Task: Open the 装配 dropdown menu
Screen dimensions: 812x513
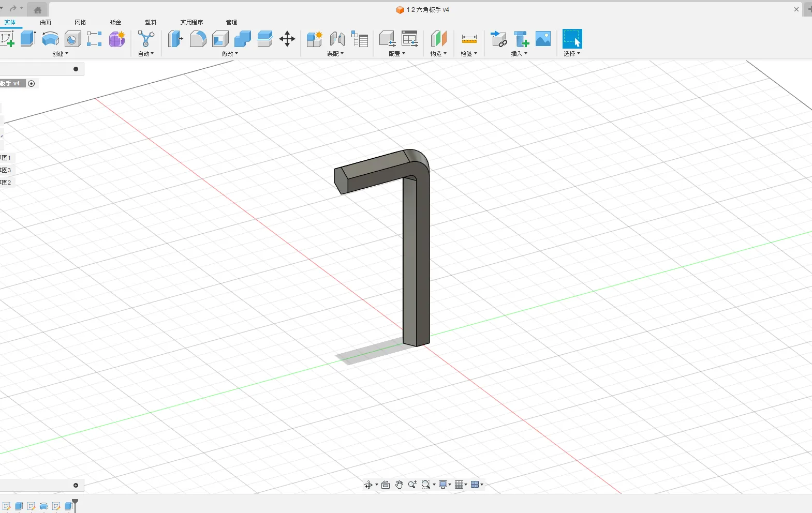Action: click(335, 54)
